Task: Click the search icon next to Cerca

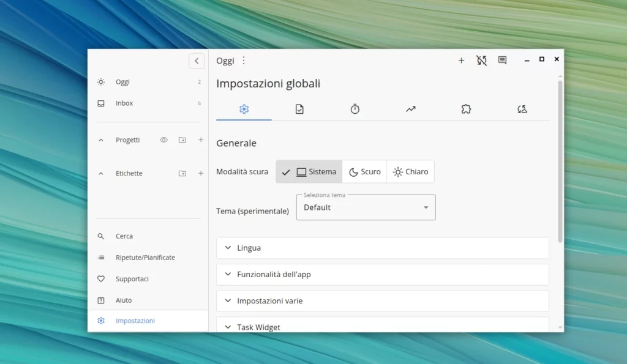Action: [101, 236]
